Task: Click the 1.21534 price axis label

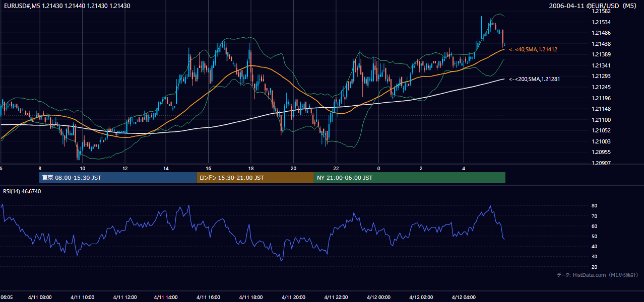Action: [601, 22]
